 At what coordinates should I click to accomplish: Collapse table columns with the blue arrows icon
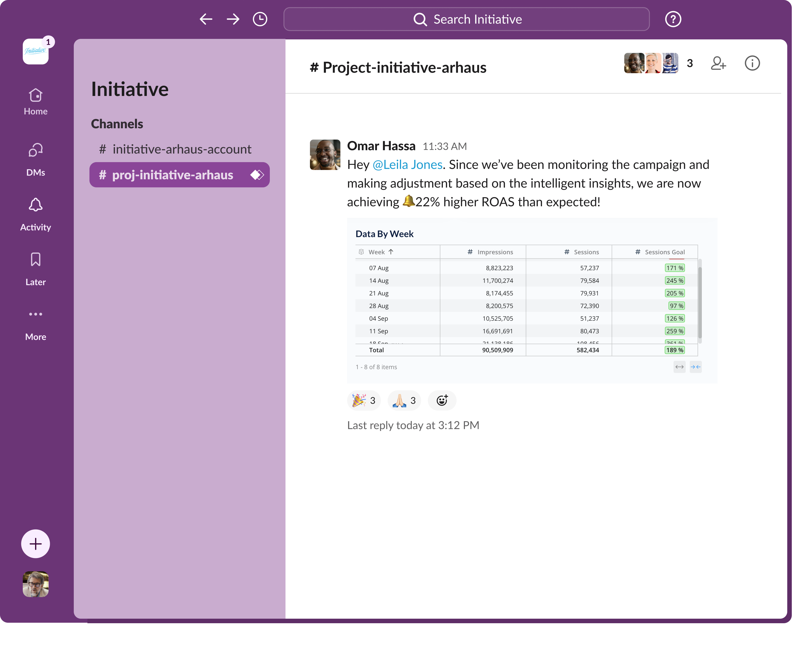tap(696, 367)
